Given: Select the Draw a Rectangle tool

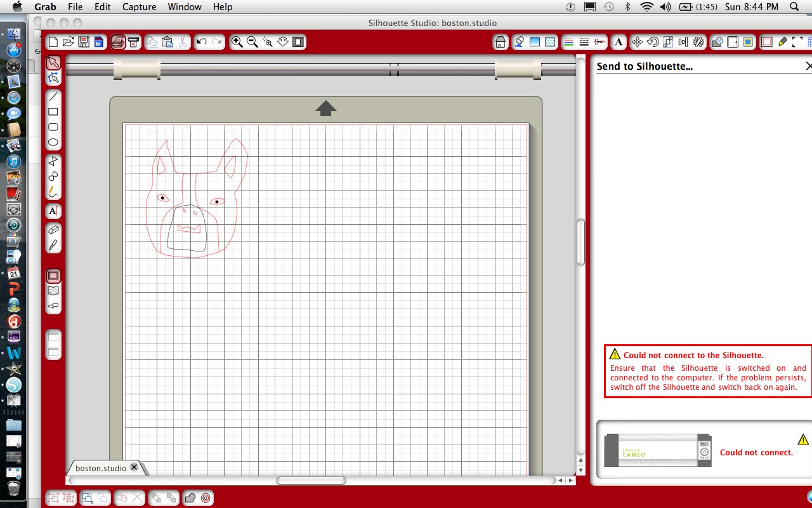Looking at the screenshot, I should [53, 112].
